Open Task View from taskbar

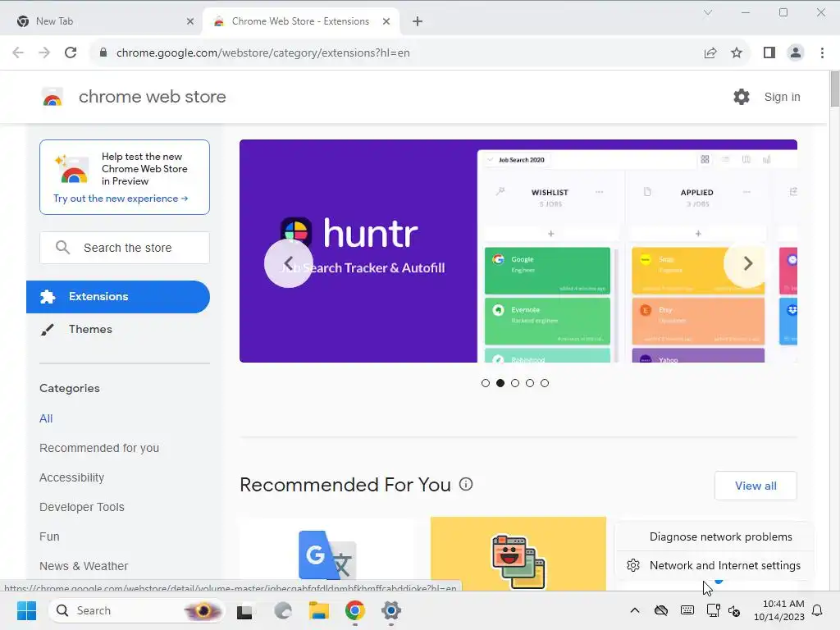coord(244,610)
